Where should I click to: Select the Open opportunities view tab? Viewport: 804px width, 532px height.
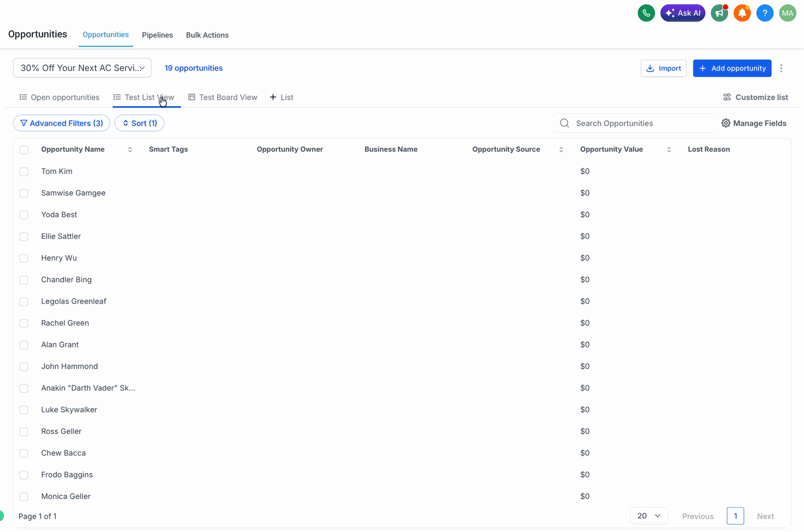tap(60, 98)
